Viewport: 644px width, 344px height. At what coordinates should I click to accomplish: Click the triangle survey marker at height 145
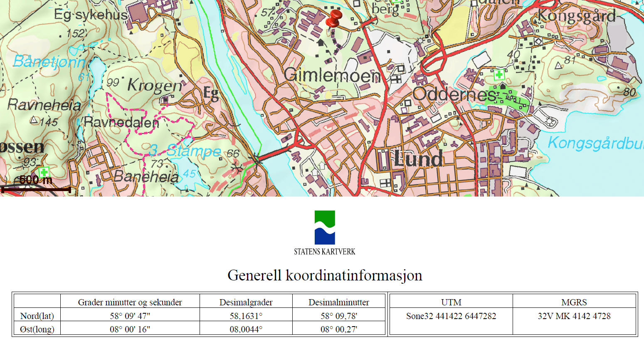point(35,121)
